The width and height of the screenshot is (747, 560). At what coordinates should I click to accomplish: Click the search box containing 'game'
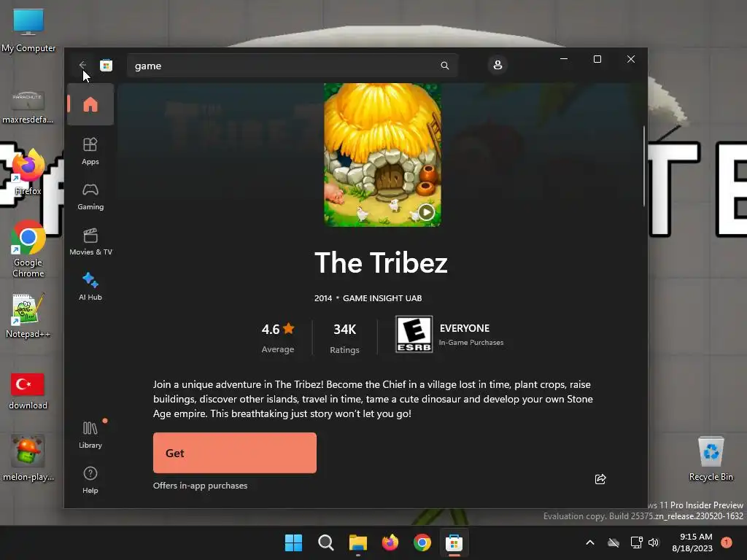[292, 66]
